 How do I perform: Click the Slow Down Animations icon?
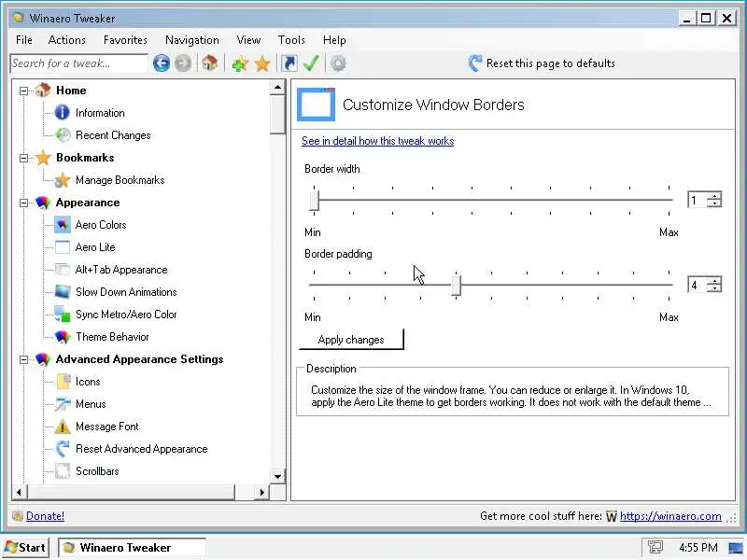(63, 292)
